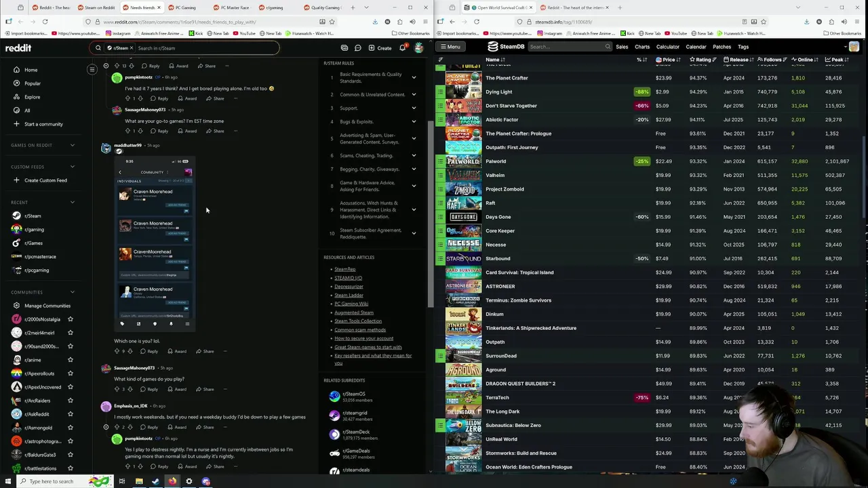The width and height of the screenshot is (868, 488).
Task: Open File Explorer from the taskbar
Action: coord(139,481)
